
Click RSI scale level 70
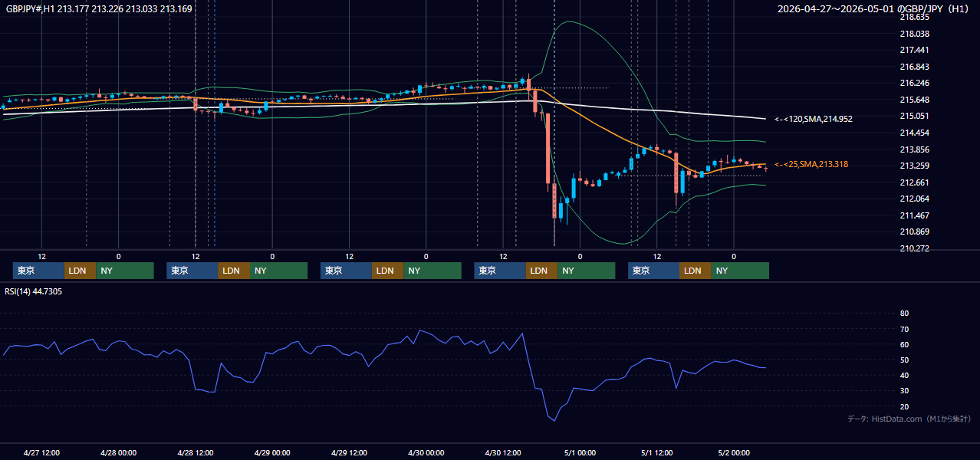(904, 329)
